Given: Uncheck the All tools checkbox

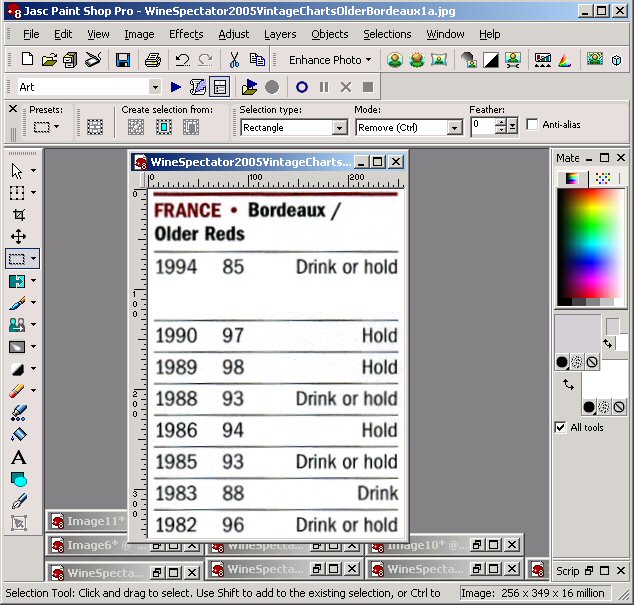Looking at the screenshot, I should (x=560, y=428).
